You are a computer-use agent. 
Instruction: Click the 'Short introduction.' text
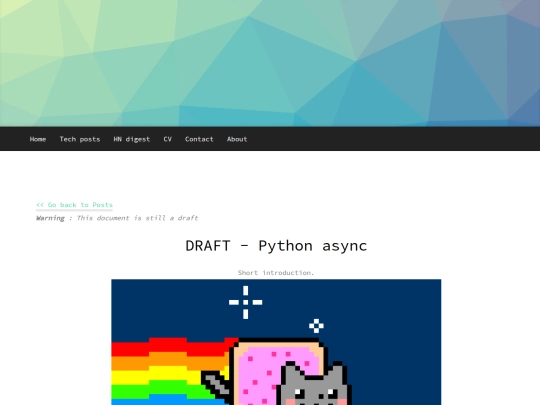tap(276, 273)
